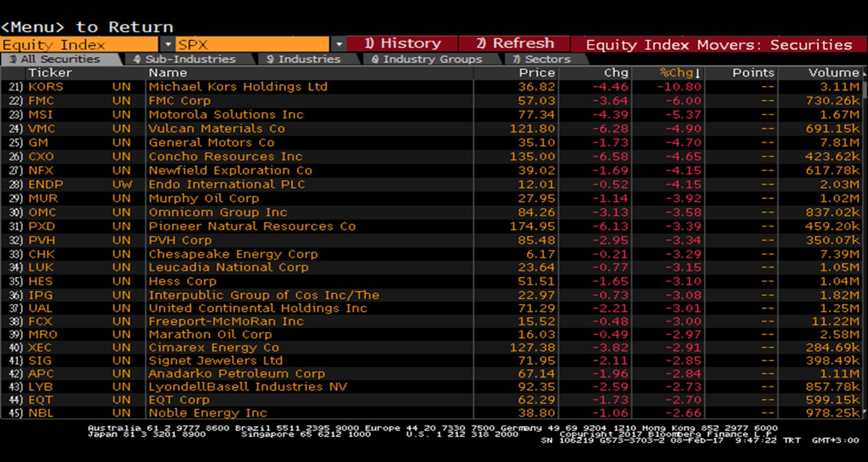
Task: Click the Menu to Return text
Action: pyautogui.click(x=87, y=27)
